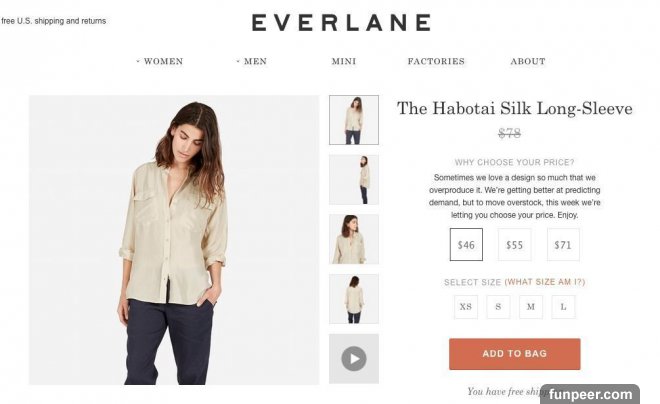Select size S

point(498,307)
